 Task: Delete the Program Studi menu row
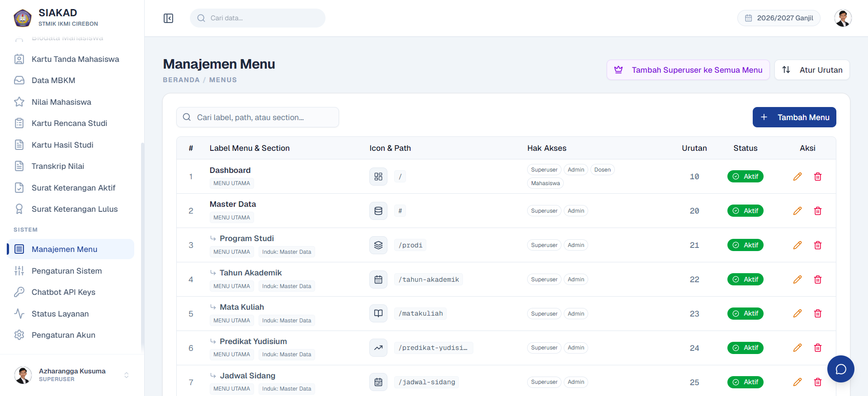[817, 245]
